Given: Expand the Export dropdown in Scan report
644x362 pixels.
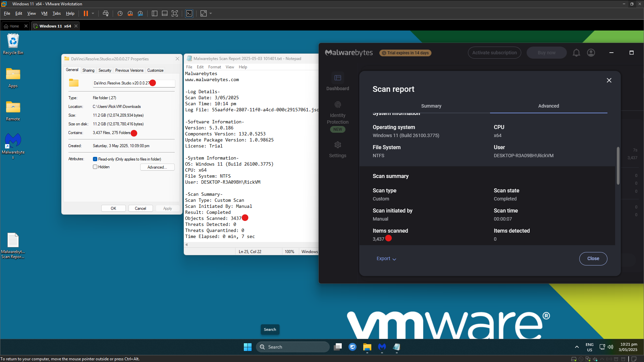Looking at the screenshot, I should (386, 259).
